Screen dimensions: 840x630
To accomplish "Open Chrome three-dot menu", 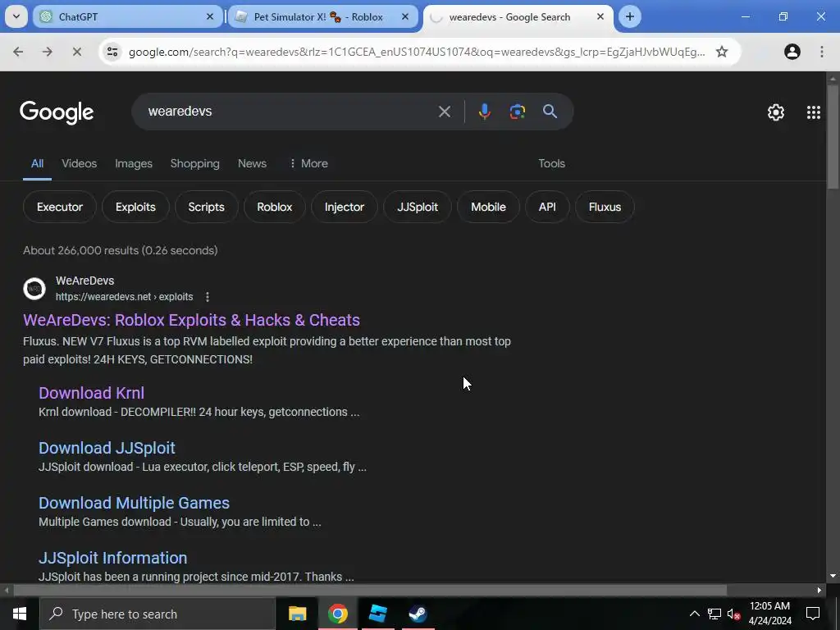I will (x=821, y=52).
